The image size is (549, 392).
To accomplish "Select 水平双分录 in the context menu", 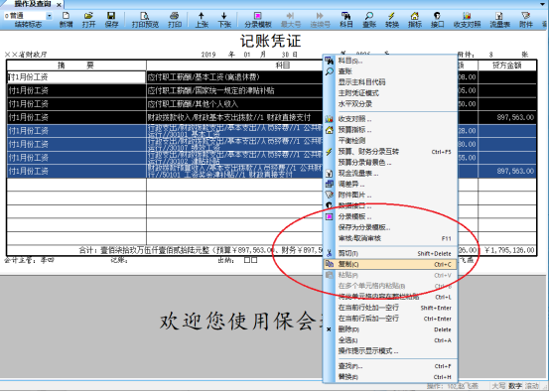I will 391,104.
